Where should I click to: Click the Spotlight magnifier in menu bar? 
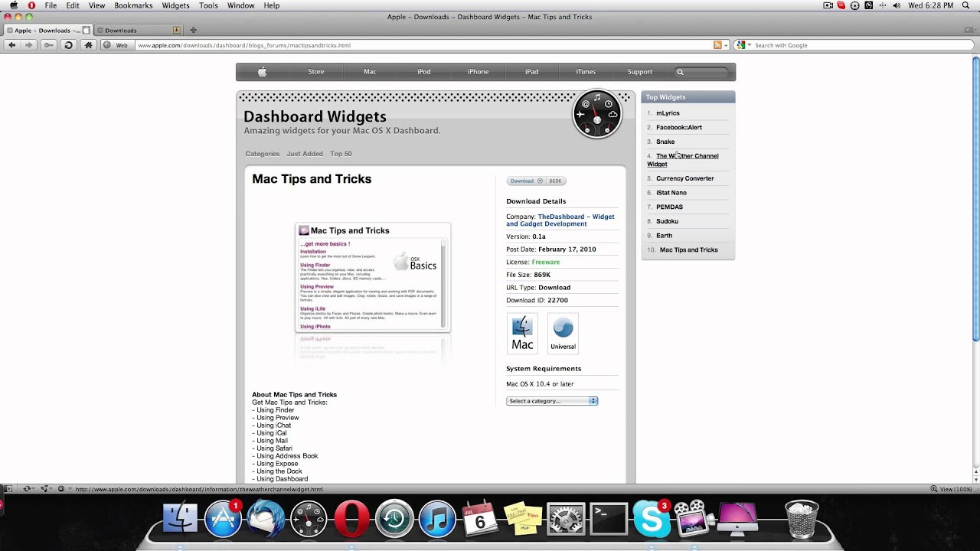pyautogui.click(x=965, y=5)
